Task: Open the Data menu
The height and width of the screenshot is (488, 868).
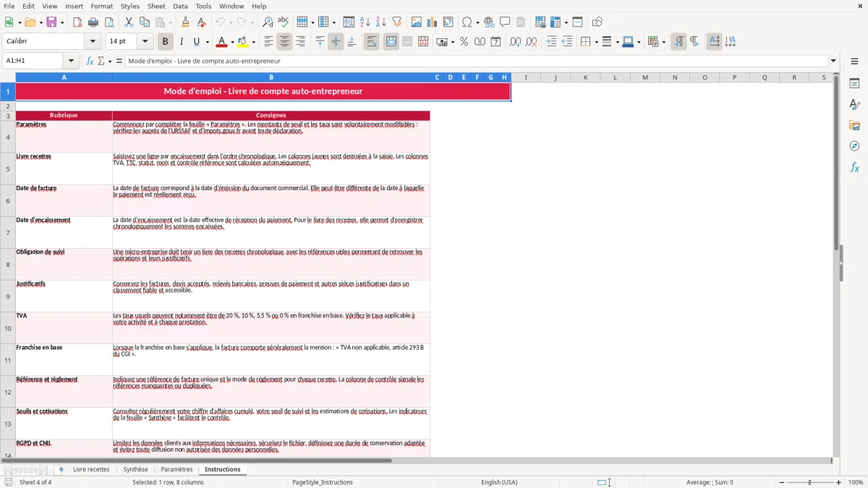Action: [x=180, y=6]
